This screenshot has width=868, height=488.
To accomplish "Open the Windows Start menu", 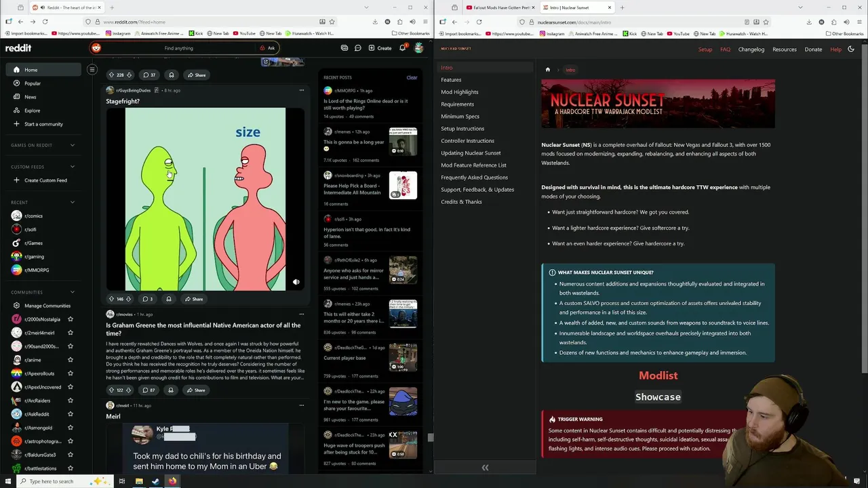I will pos(7,481).
